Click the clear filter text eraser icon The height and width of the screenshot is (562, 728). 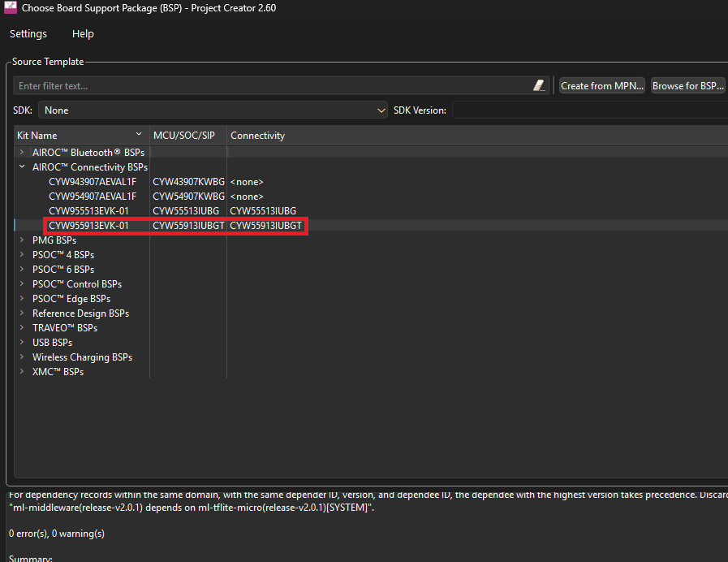(539, 85)
